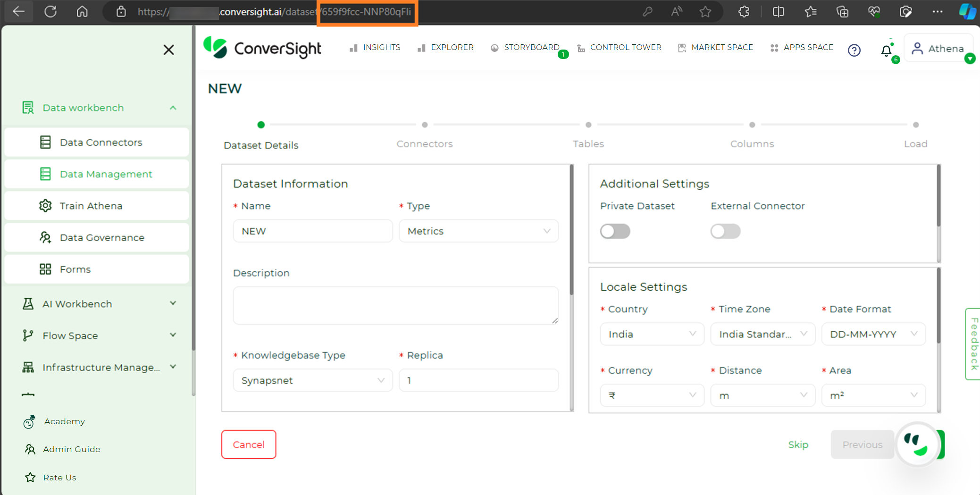Open the Country dropdown showing India
Viewport: 980px width, 495px height.
pyautogui.click(x=652, y=334)
